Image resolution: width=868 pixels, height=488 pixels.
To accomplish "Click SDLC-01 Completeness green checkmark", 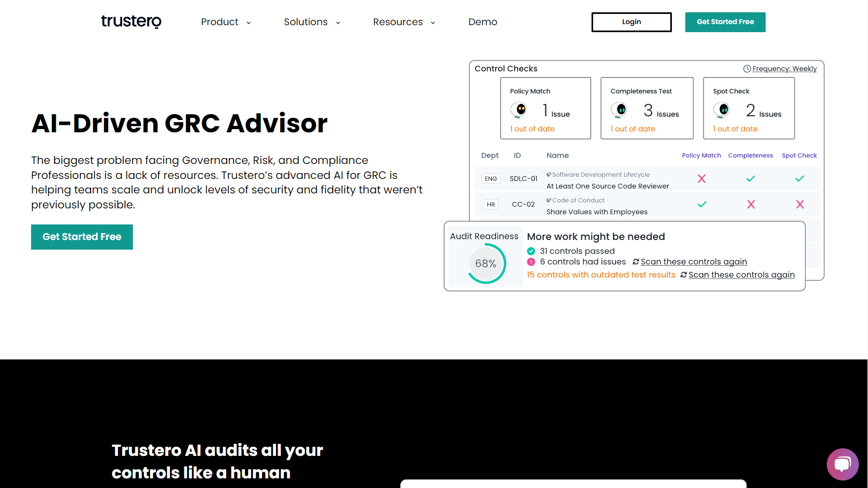I will [x=751, y=178].
